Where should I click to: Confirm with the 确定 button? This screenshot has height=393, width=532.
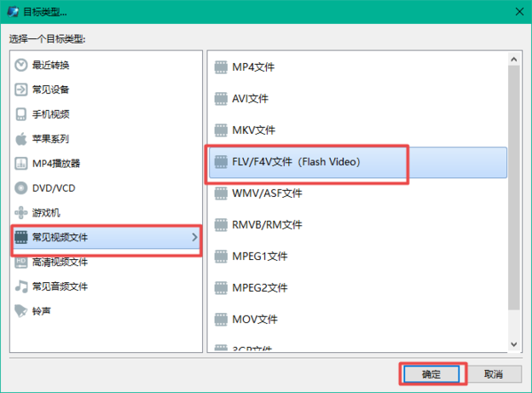[432, 374]
